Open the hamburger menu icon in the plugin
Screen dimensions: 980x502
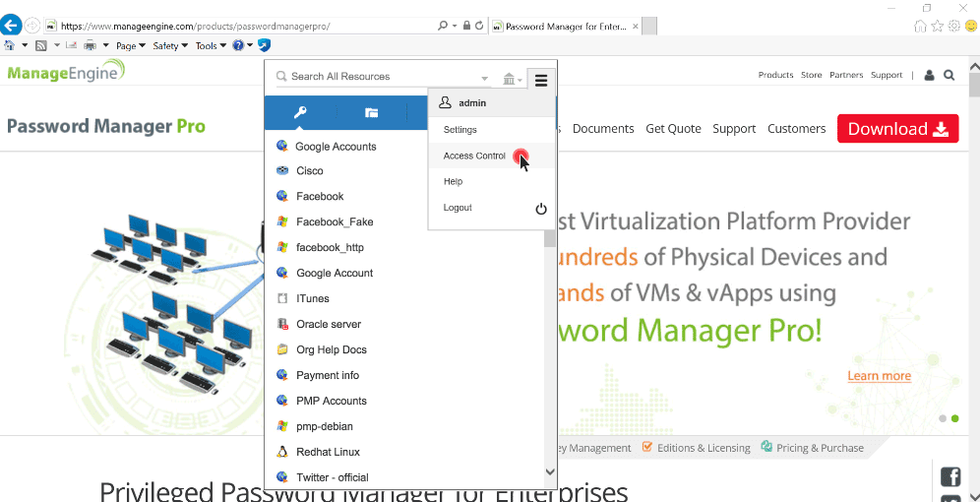tap(541, 80)
